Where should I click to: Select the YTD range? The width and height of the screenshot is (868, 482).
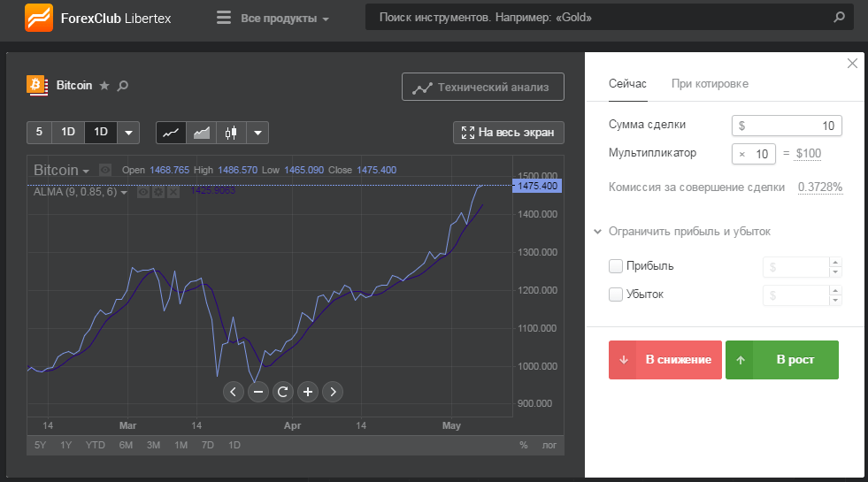[96, 445]
